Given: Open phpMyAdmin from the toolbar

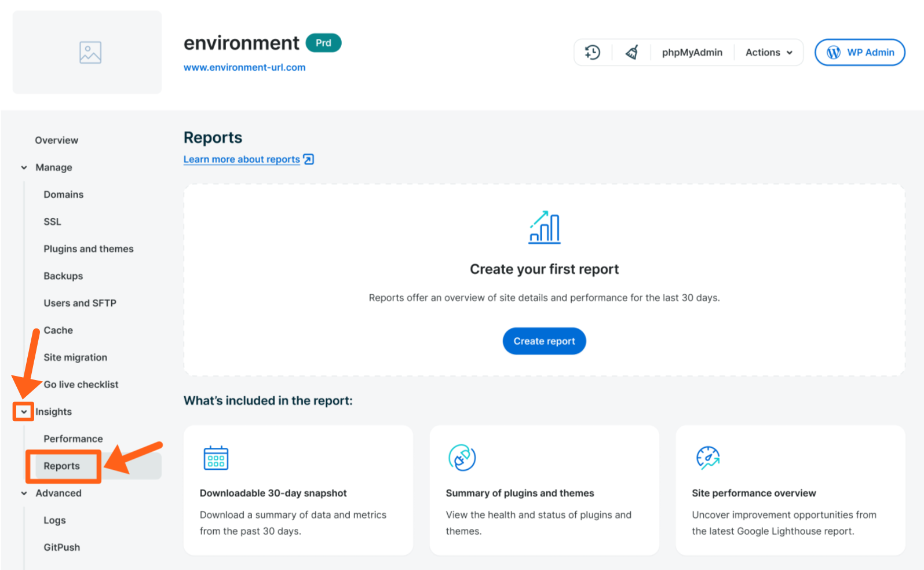Looking at the screenshot, I should tap(692, 52).
